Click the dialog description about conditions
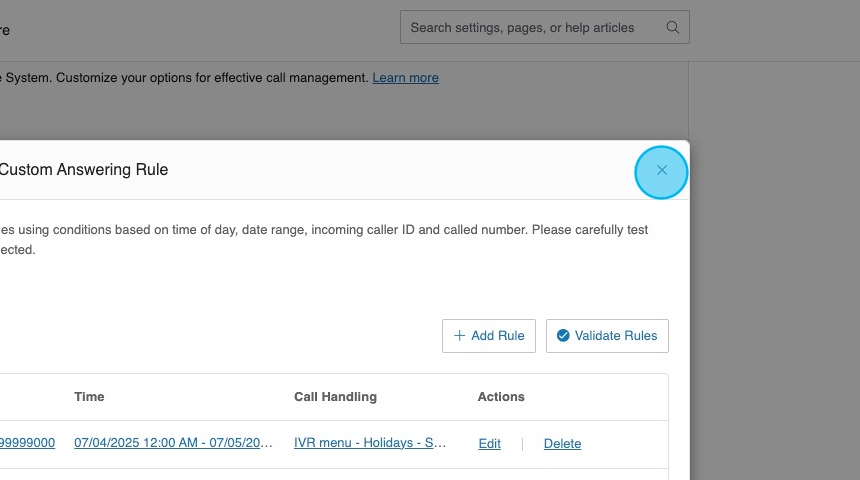This screenshot has width=860, height=480. (320, 230)
